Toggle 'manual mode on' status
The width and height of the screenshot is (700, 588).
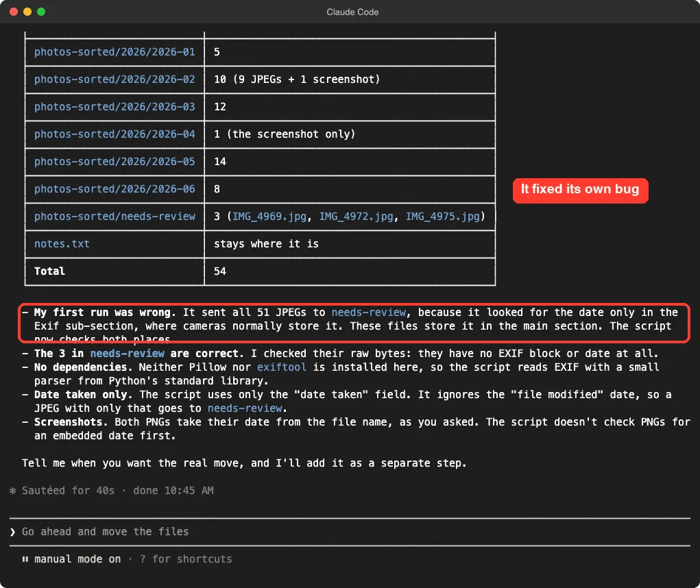[x=77, y=559]
